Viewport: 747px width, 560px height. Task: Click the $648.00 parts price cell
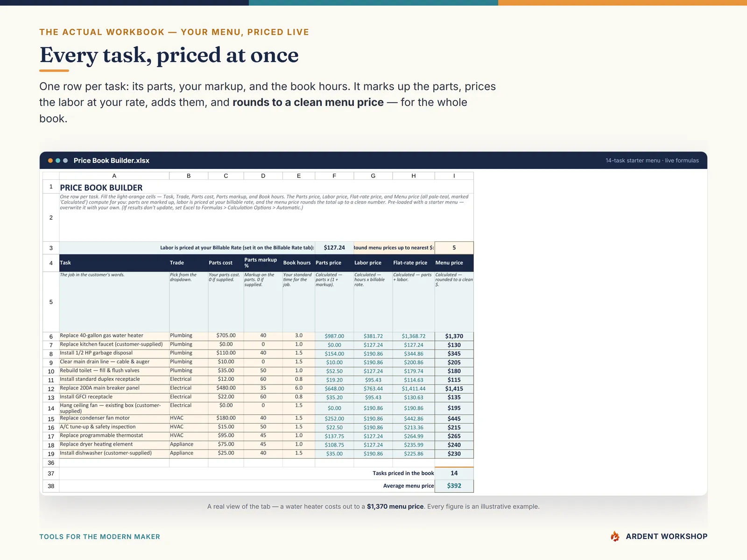[334, 389]
